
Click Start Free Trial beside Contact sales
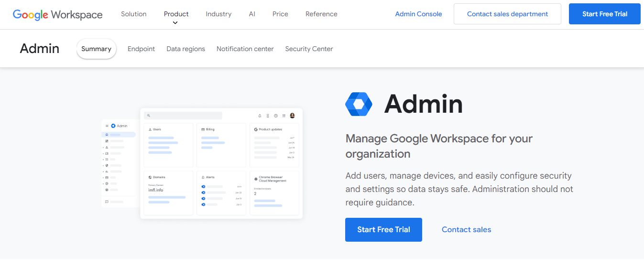click(x=383, y=230)
